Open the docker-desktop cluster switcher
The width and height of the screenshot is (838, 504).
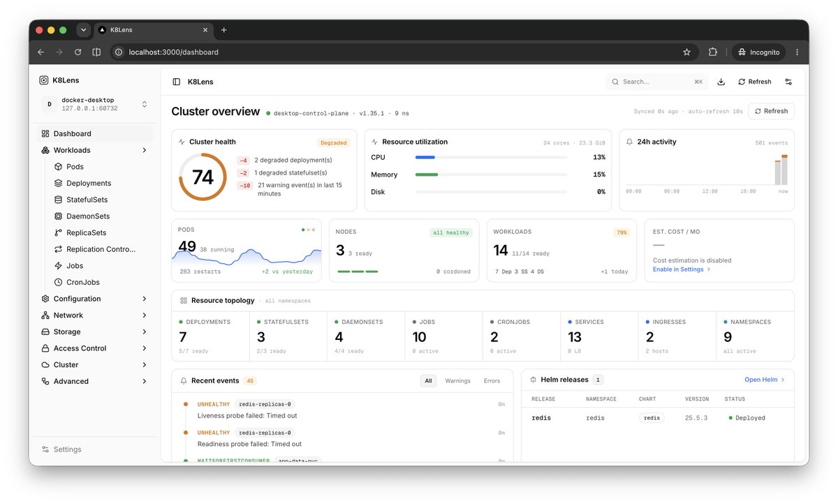94,104
